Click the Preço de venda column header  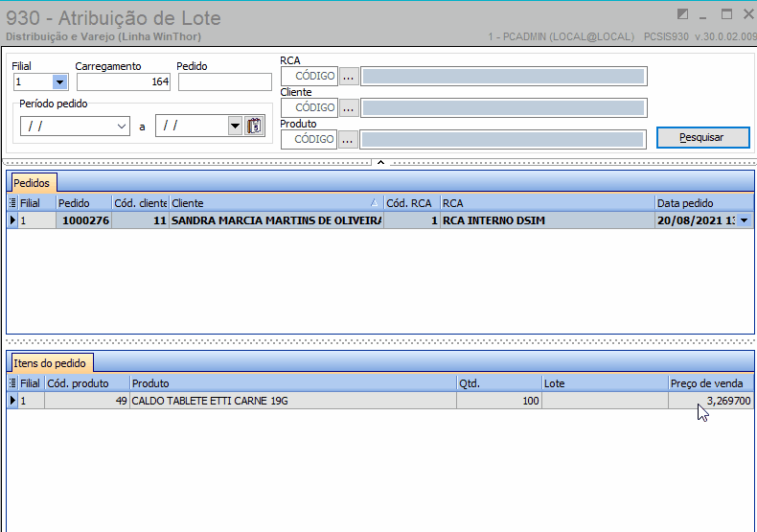[711, 383]
